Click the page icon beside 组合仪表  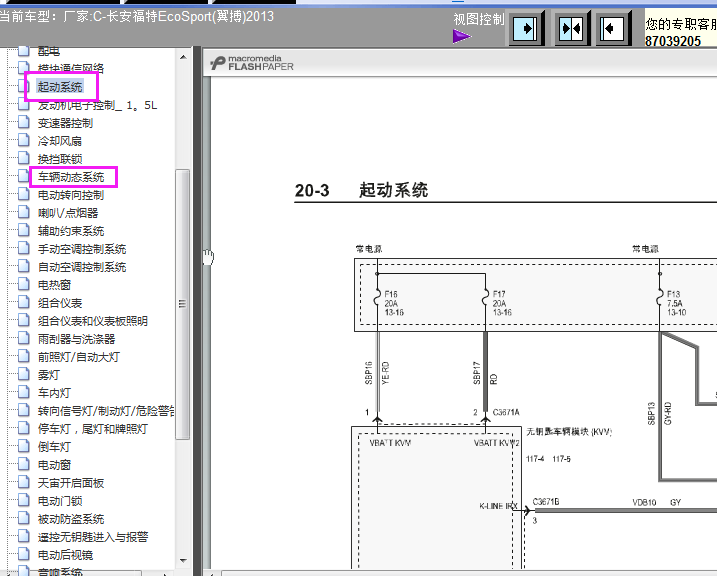click(x=24, y=302)
